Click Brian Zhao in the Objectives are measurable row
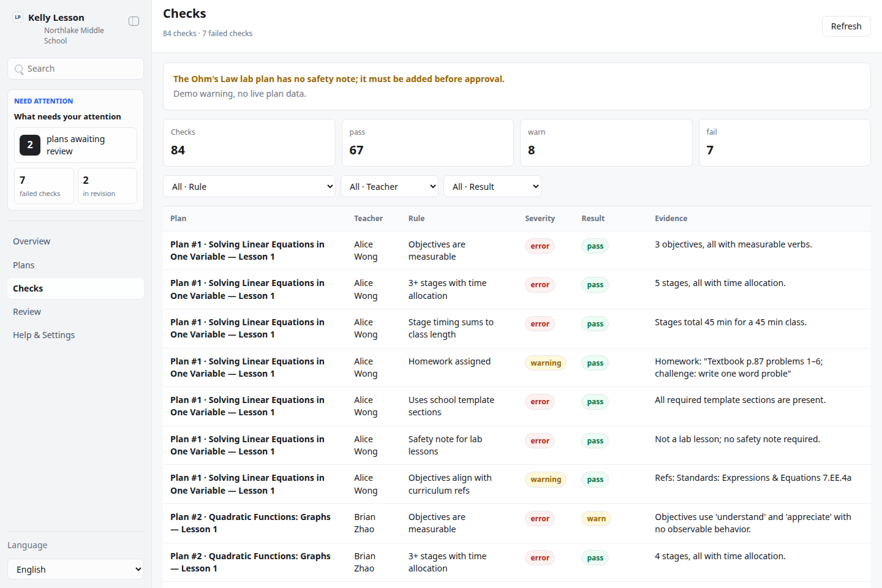882x588 pixels. pos(364,523)
